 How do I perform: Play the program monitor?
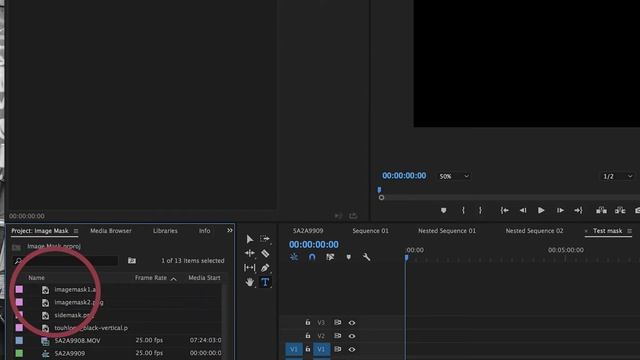pos(541,210)
